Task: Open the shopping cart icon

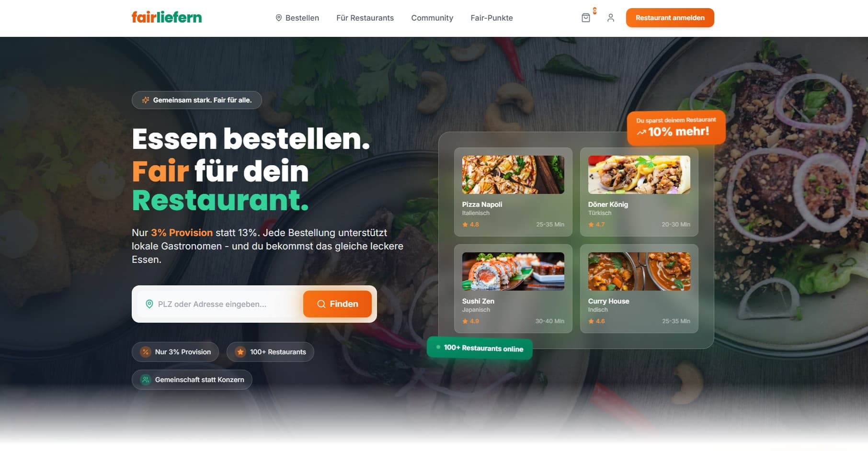Action: point(585,18)
